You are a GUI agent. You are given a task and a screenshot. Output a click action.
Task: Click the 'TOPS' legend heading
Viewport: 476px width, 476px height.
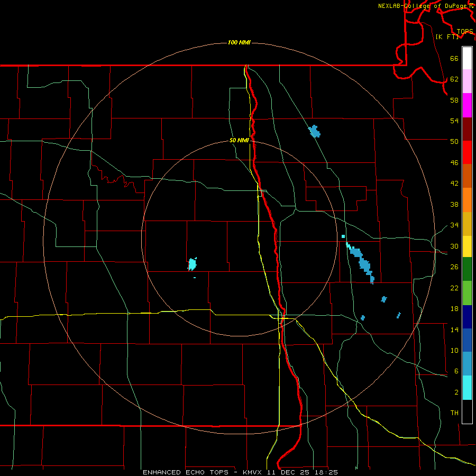(465, 32)
